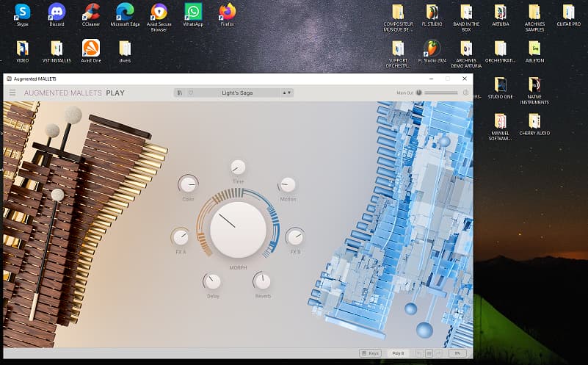588x365 pixels.
Task: Select the COMPOSITEUR MUSIQUE DE folder
Action: coord(398,18)
